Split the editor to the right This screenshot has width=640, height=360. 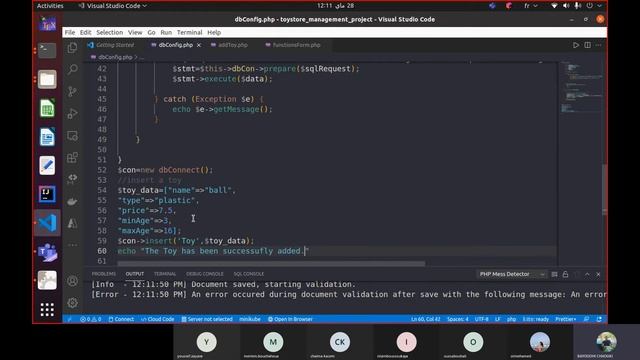pos(587,45)
